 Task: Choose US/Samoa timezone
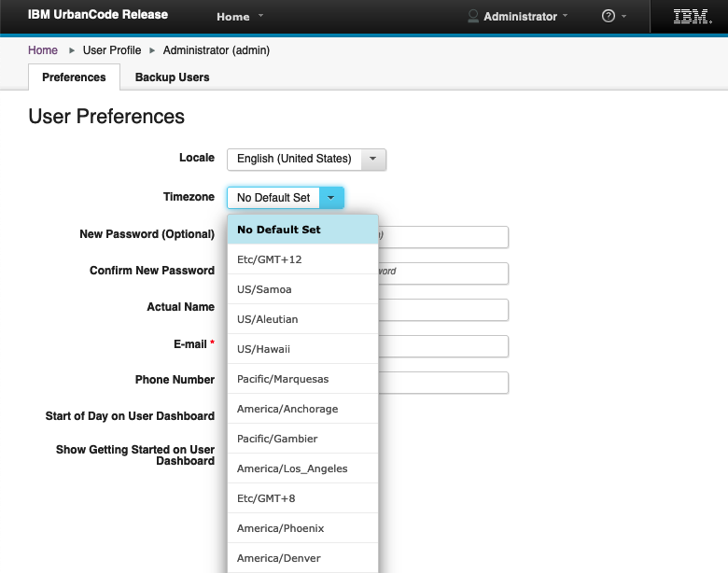point(302,289)
